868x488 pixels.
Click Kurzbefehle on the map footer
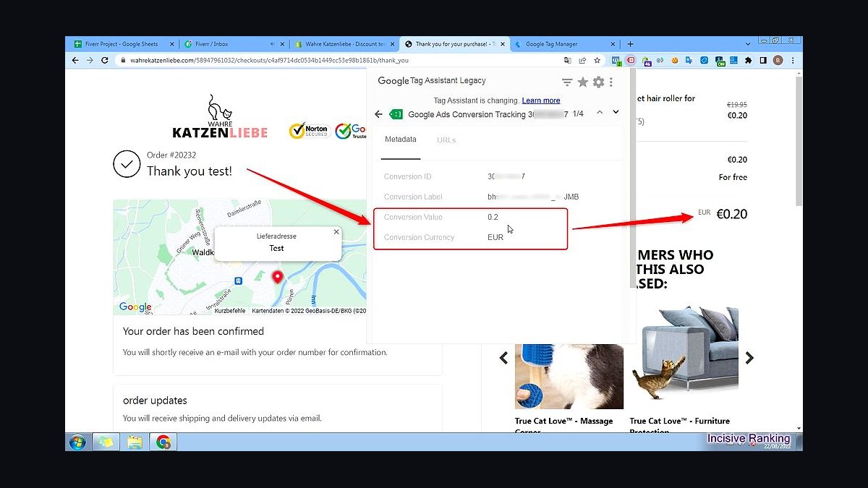point(229,311)
